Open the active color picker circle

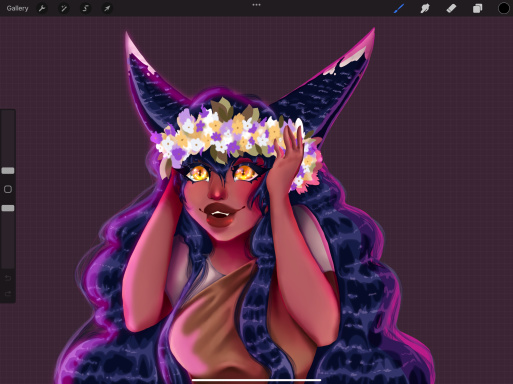click(504, 8)
